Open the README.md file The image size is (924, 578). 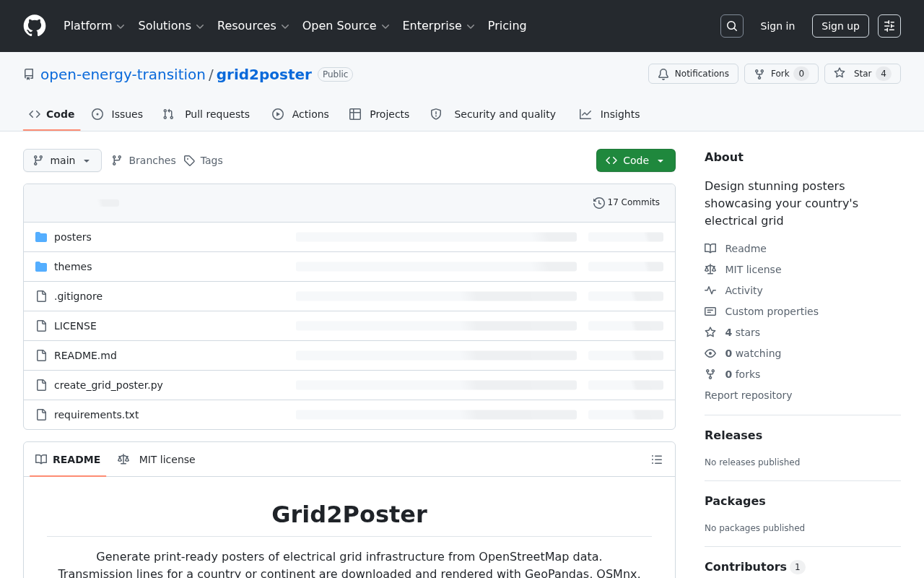(85, 355)
